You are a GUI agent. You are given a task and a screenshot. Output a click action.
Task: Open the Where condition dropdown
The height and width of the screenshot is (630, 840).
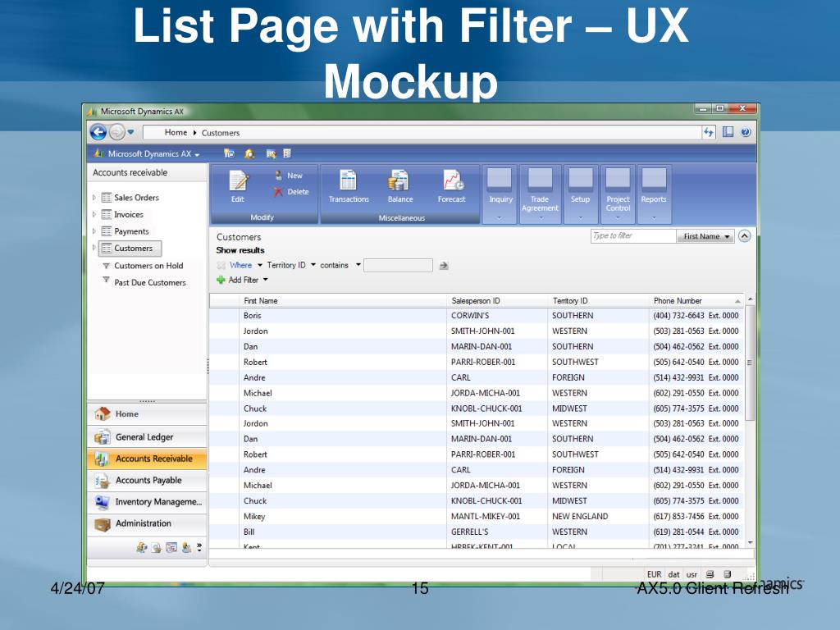pos(246,265)
